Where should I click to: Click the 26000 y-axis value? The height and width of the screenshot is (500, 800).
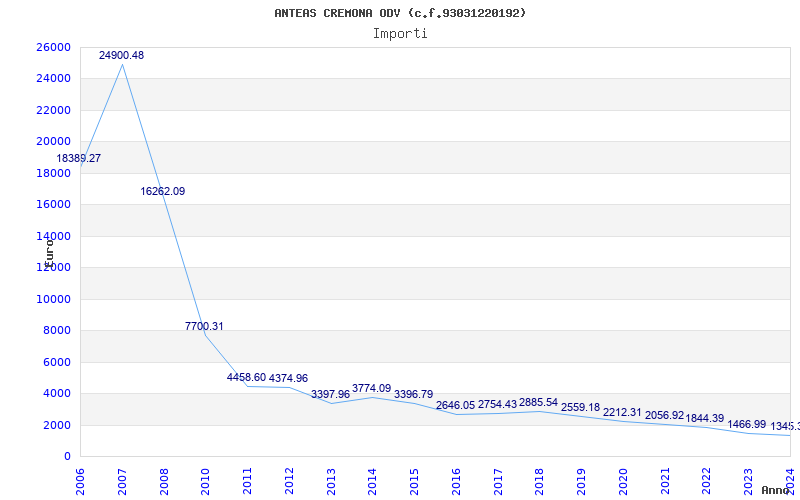(x=54, y=47)
